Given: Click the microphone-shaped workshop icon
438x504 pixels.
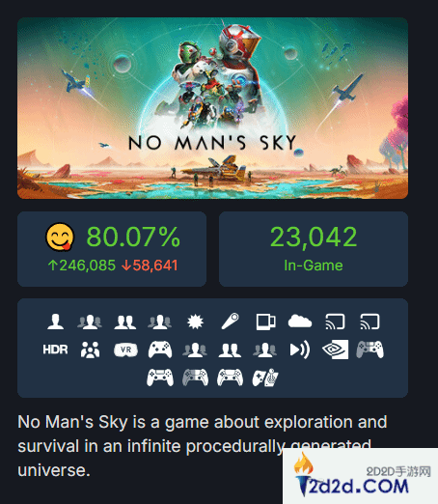Looking at the screenshot, I should click(231, 322).
